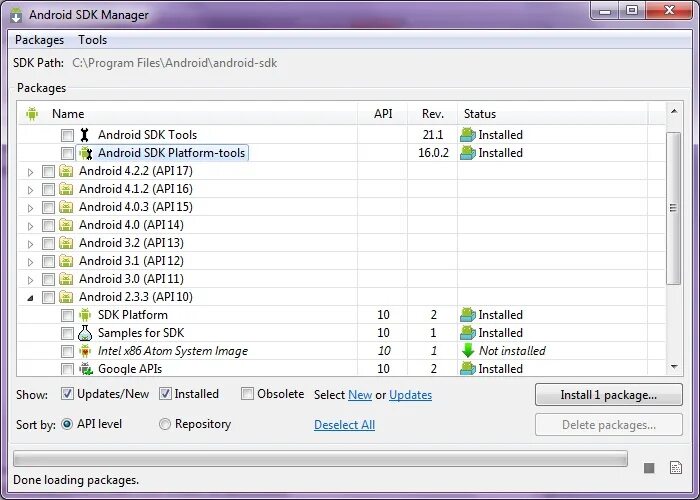
Task: Click the folder icon for Android 3.2 (API 13)
Action: coord(66,243)
